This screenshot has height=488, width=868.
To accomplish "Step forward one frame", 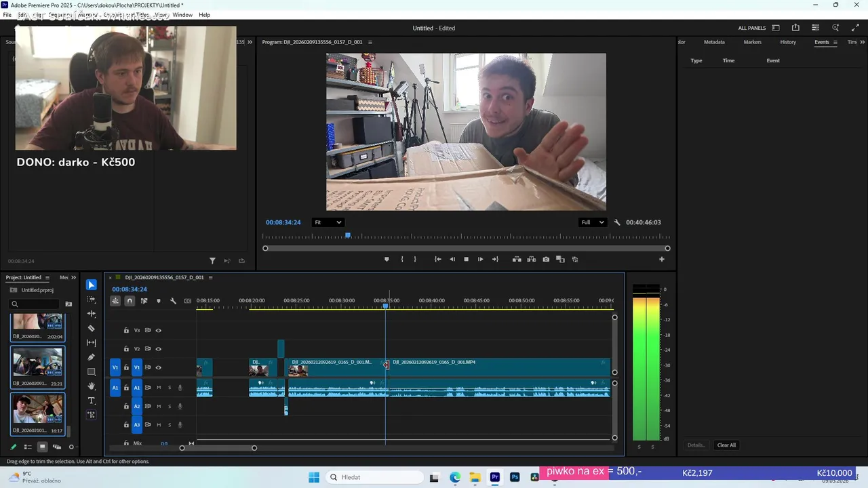I will tap(480, 259).
